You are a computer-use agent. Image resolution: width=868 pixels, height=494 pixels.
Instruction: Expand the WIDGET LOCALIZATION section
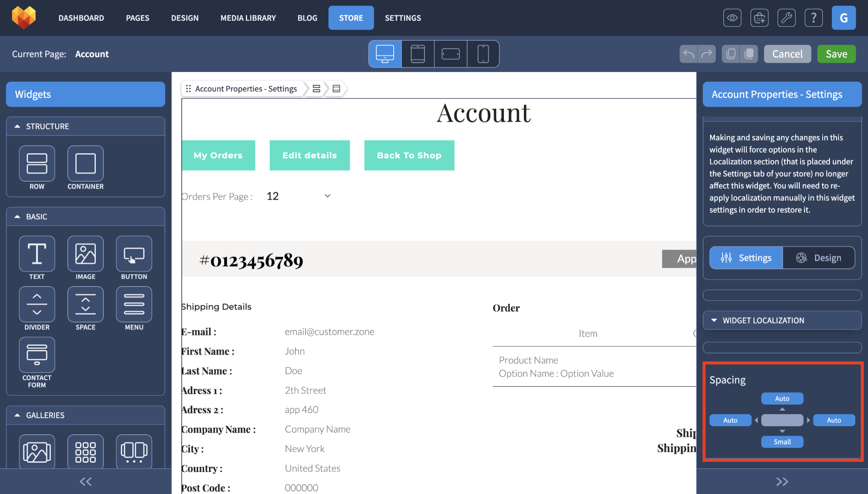782,320
